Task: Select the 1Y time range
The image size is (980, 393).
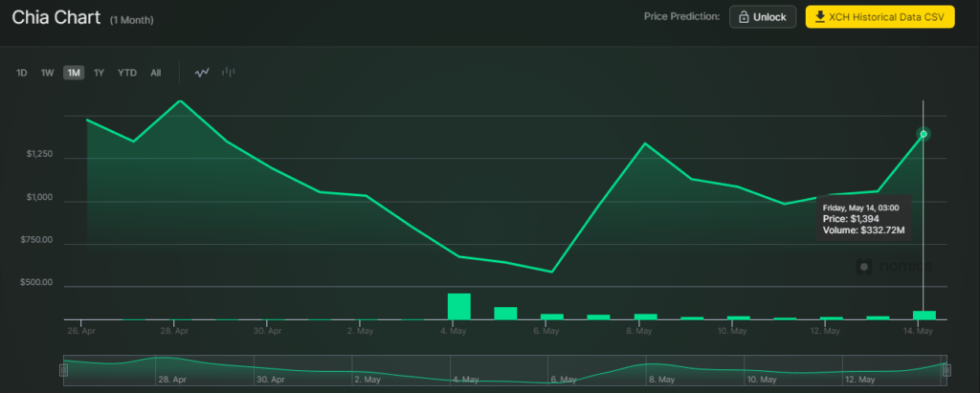Action: pos(99,73)
